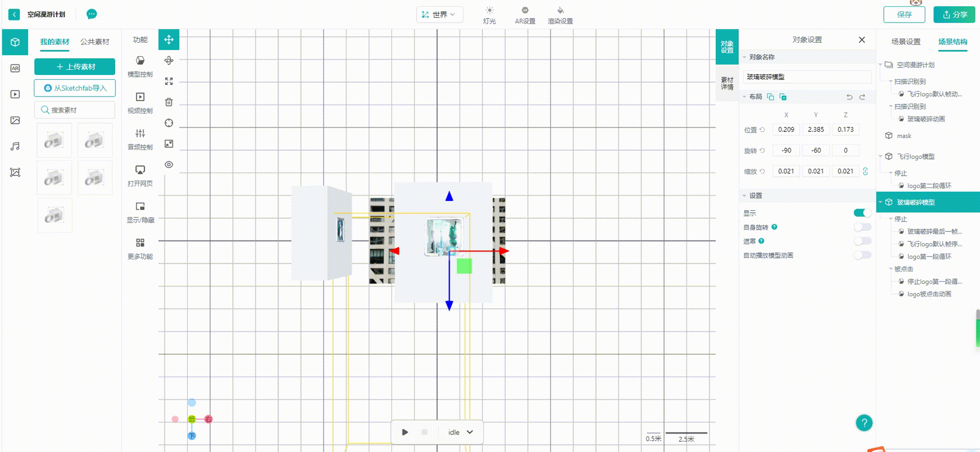Open the AR sidebar panel icon

pos(15,68)
